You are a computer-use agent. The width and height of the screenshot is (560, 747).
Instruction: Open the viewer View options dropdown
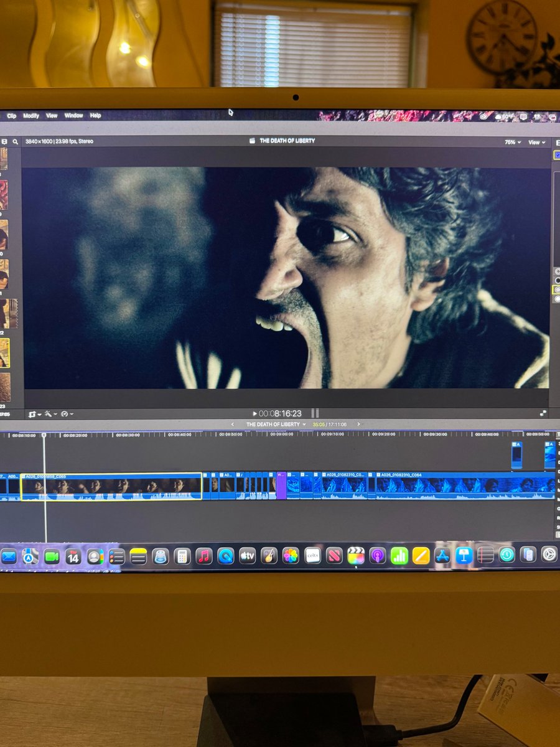click(537, 143)
